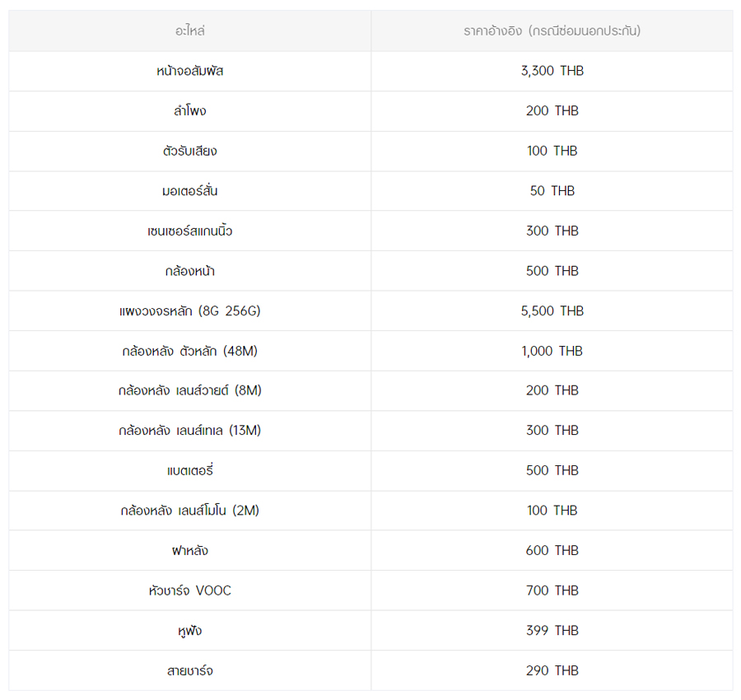
Task: Click the ตัวรับเสียง part name
Action: [x=189, y=151]
